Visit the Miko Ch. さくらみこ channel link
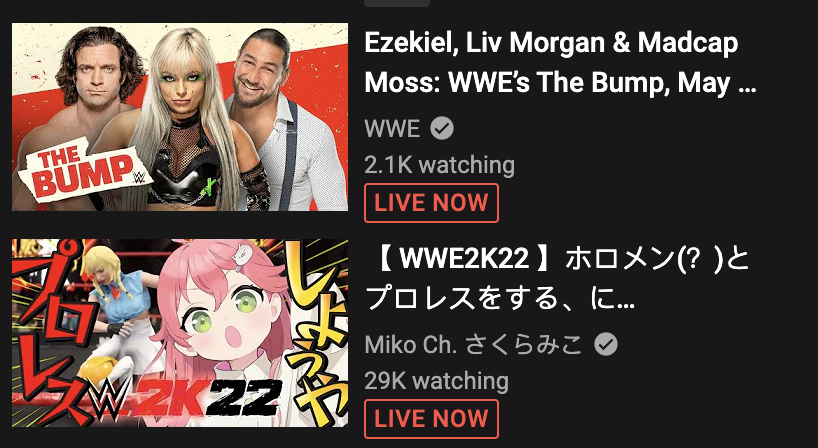818x448 pixels. tap(473, 344)
